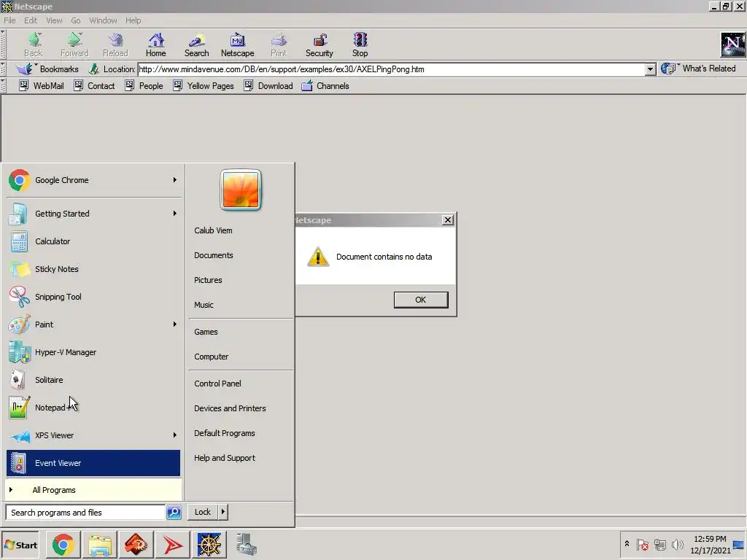
Task: Launch Solitaire from Start menu
Action: pyautogui.click(x=93, y=380)
